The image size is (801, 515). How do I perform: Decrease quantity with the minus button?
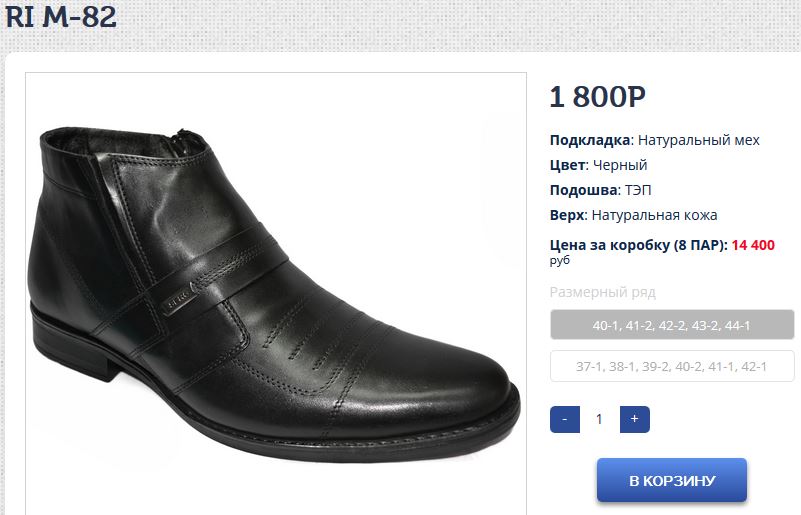tap(565, 419)
